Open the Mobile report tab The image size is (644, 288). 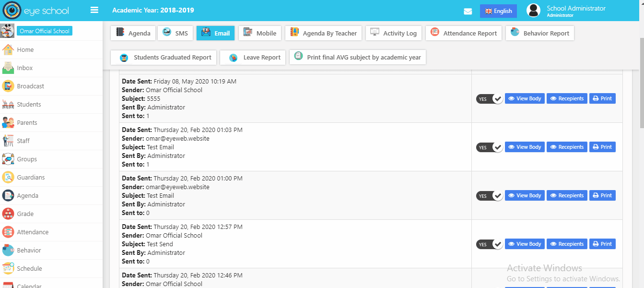tap(259, 33)
